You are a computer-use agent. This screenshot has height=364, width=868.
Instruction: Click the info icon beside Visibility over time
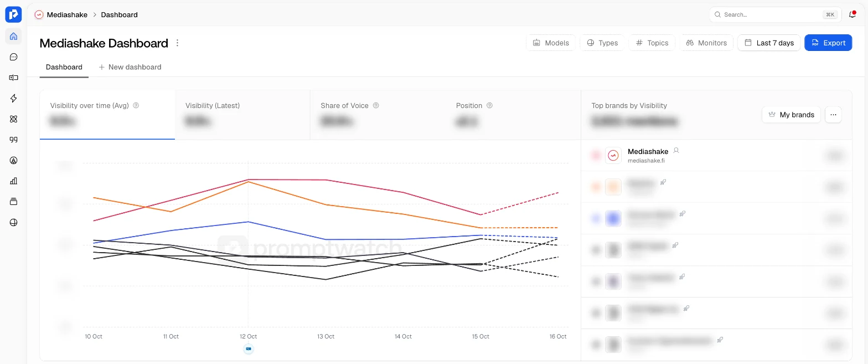click(x=136, y=105)
